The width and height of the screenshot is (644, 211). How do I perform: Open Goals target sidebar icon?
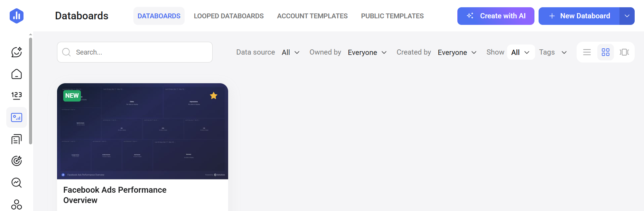tap(17, 161)
